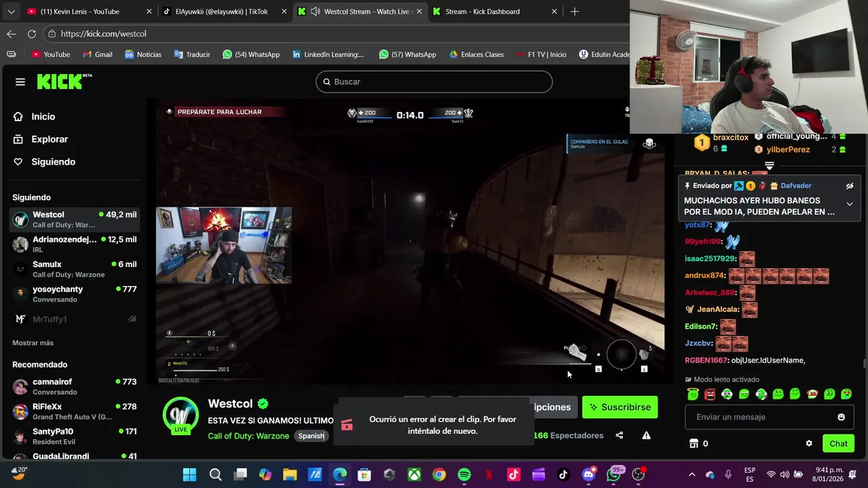
Task: Open SantyPa10 Resident Evil channel
Action: 75,436
